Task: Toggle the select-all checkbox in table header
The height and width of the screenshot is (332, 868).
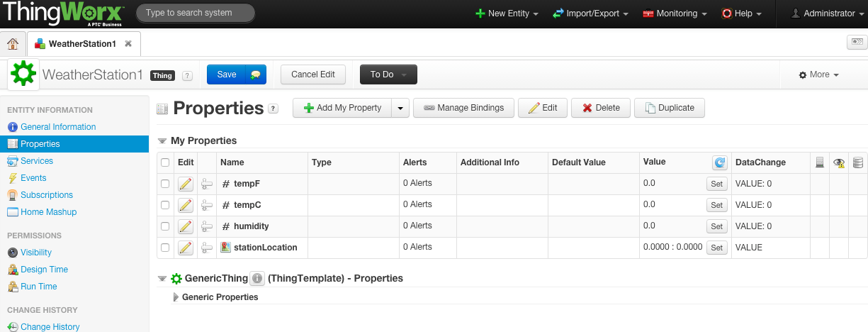Action: coord(165,162)
